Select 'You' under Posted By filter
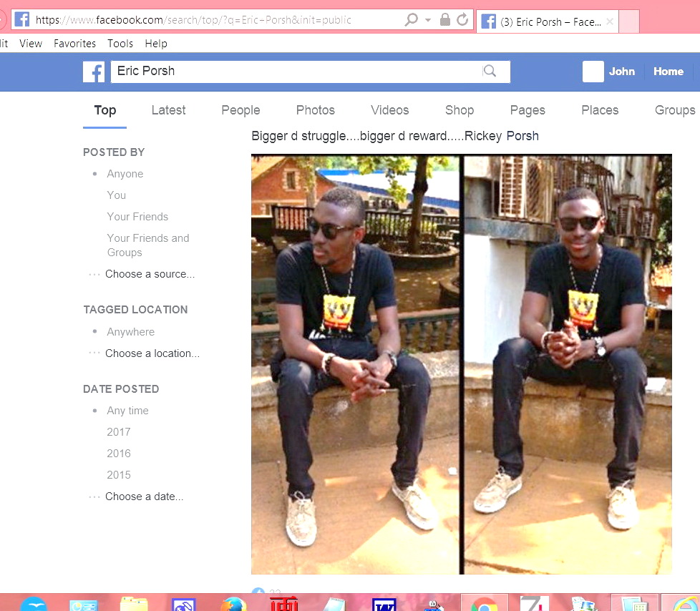The width and height of the screenshot is (700, 611). tap(116, 195)
